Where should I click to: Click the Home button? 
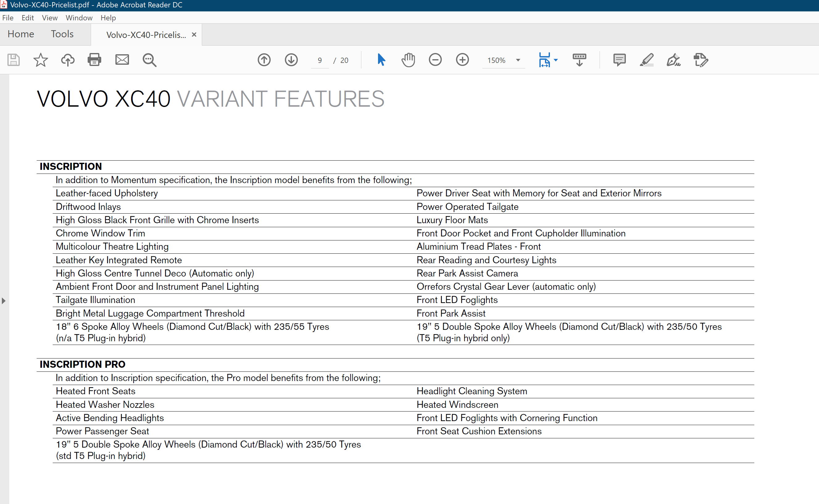(21, 34)
